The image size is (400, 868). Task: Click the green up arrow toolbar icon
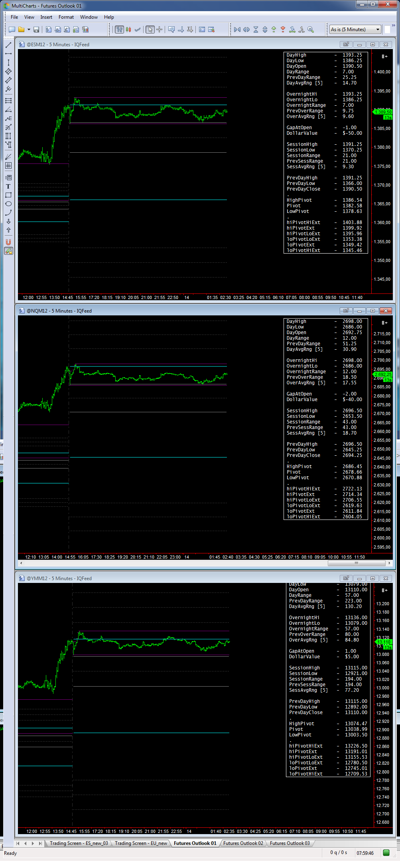[274, 30]
